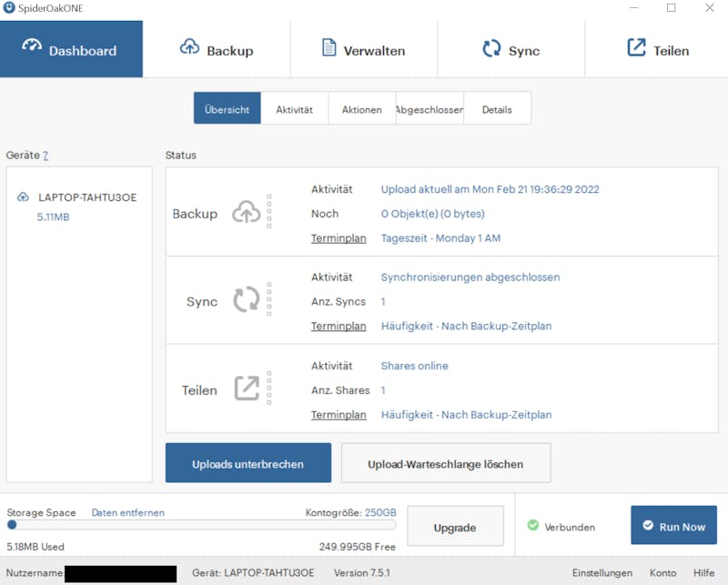Click Sync's Häufigkeit - Nach Backup-Zeitplan value
The image size is (728, 585).
click(x=466, y=326)
